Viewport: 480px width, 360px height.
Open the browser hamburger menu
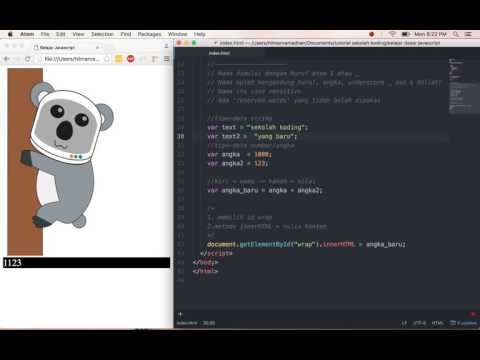point(167,59)
